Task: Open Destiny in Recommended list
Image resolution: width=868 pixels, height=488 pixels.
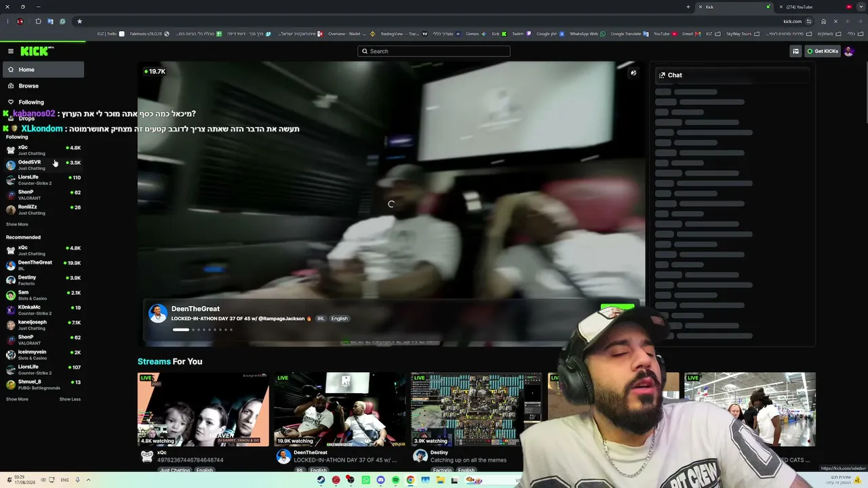Action: tap(43, 280)
